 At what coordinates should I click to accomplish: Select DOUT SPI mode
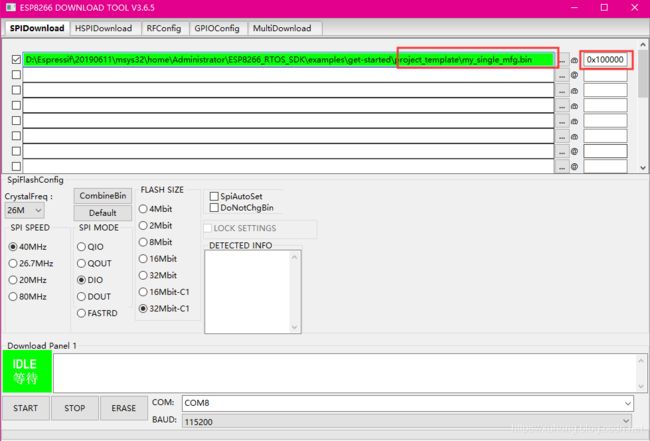click(x=94, y=296)
